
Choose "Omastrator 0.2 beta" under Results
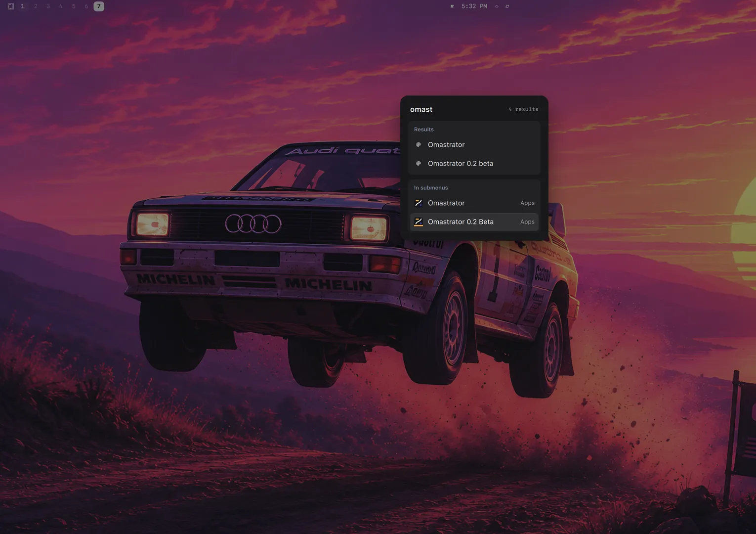pos(474,164)
